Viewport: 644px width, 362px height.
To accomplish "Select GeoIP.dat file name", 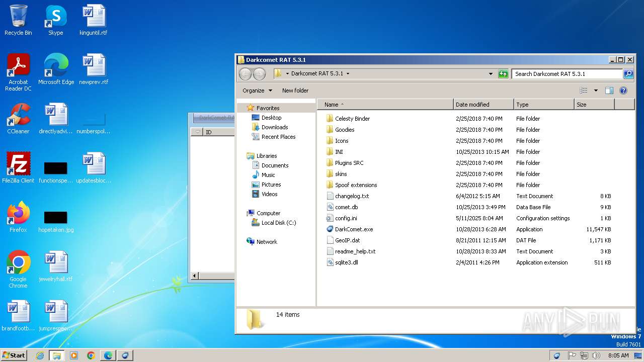I will 348,240.
